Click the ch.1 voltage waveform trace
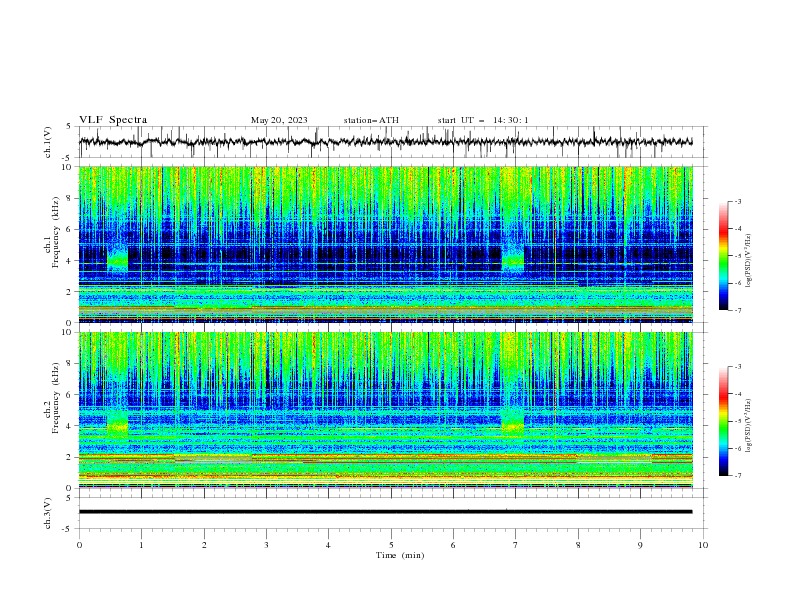The height and width of the screenshot is (612, 792). (385, 142)
